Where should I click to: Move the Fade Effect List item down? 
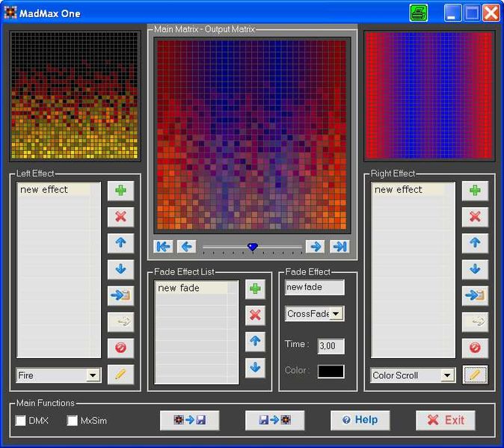[256, 367]
